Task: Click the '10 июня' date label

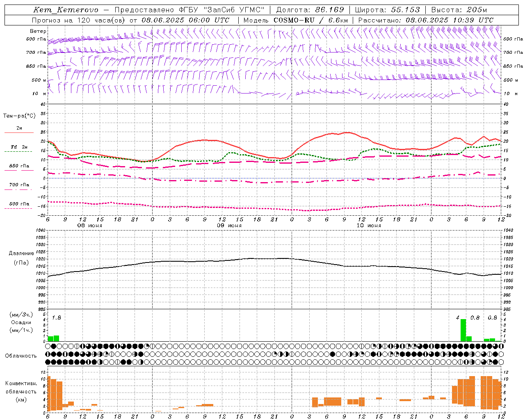Action: (368, 226)
